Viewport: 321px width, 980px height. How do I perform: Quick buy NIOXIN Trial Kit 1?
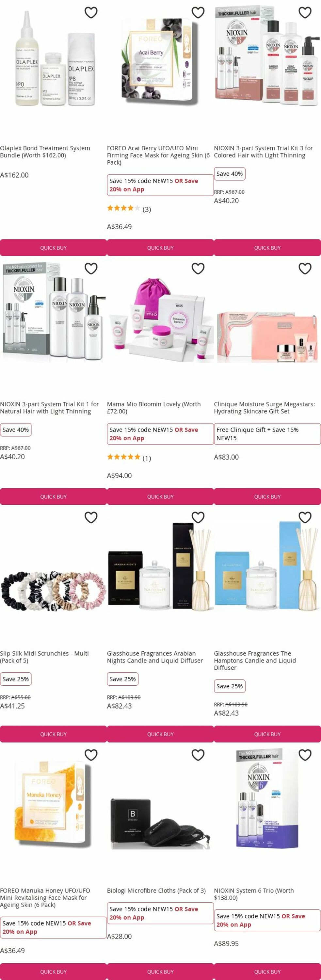[53, 497]
